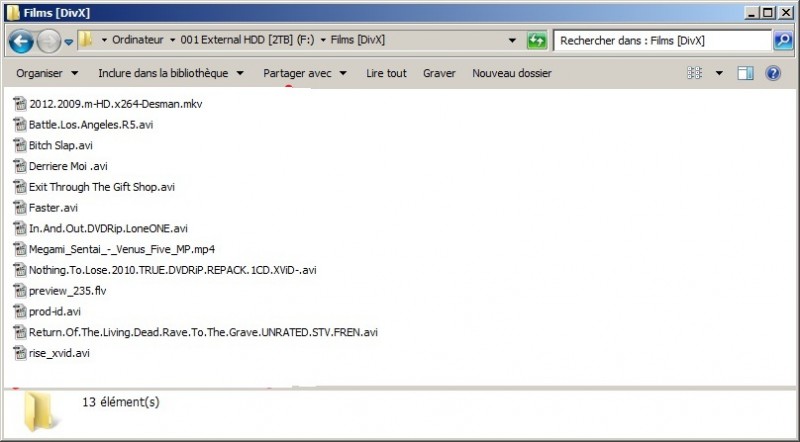The width and height of the screenshot is (800, 442).
Task: Expand the Partager avec menu
Action: pyautogui.click(x=304, y=73)
